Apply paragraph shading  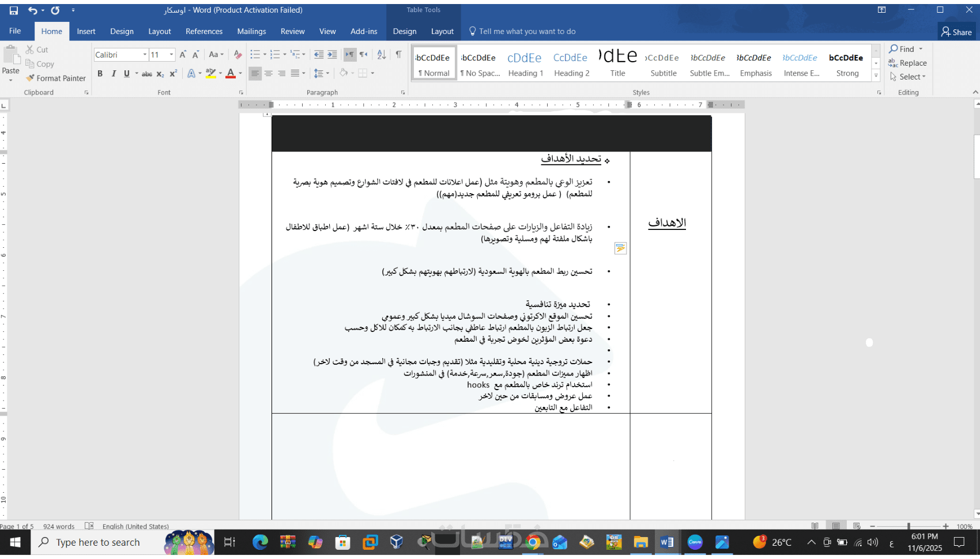click(344, 73)
